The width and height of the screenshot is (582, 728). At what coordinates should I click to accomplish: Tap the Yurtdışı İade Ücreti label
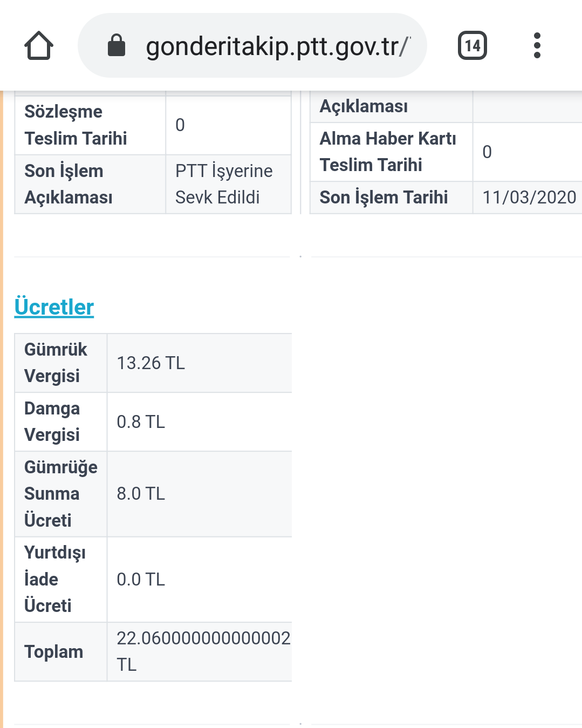(x=55, y=580)
